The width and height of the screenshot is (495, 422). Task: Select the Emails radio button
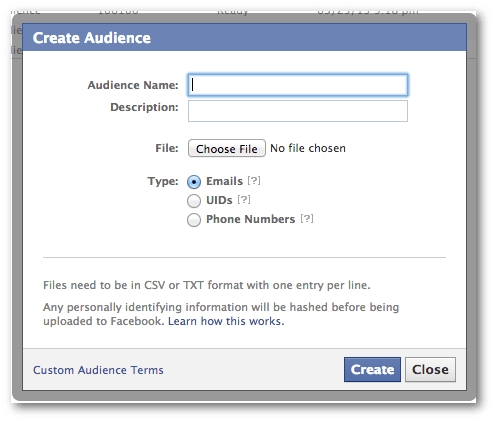(194, 182)
